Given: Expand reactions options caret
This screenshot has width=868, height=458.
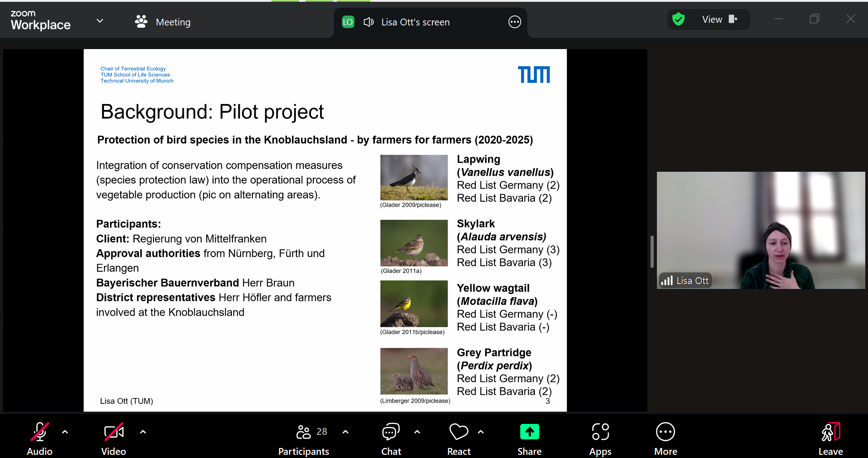Looking at the screenshot, I should [x=481, y=432].
